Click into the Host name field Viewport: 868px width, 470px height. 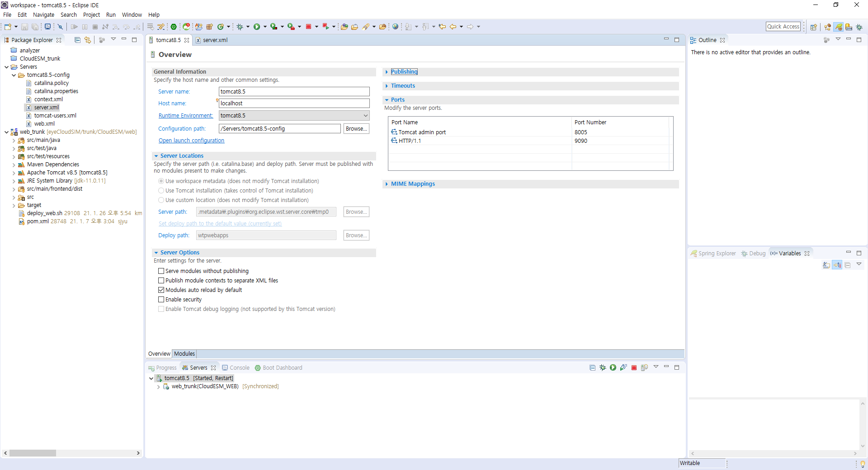[x=294, y=103]
